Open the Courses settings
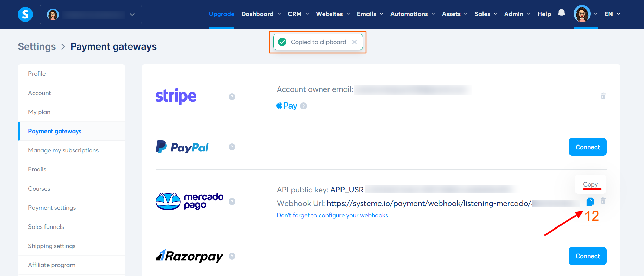Viewport: 644px width, 276px height. pos(71,189)
